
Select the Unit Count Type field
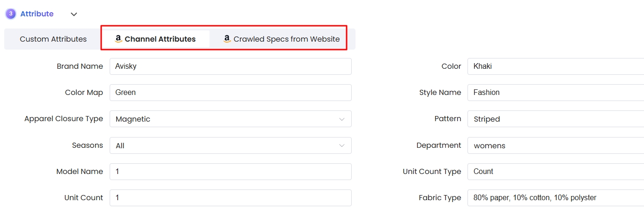coord(555,172)
